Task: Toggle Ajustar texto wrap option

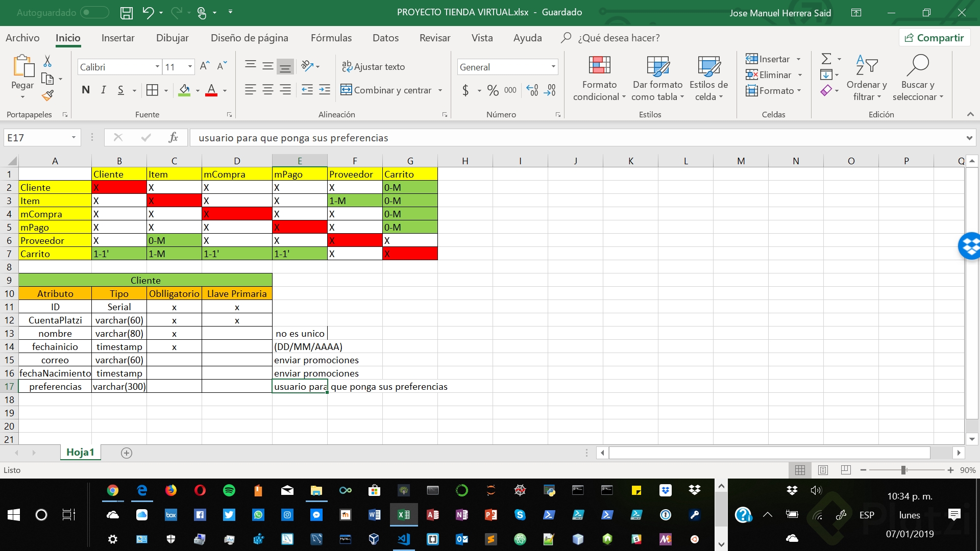Action: click(373, 67)
